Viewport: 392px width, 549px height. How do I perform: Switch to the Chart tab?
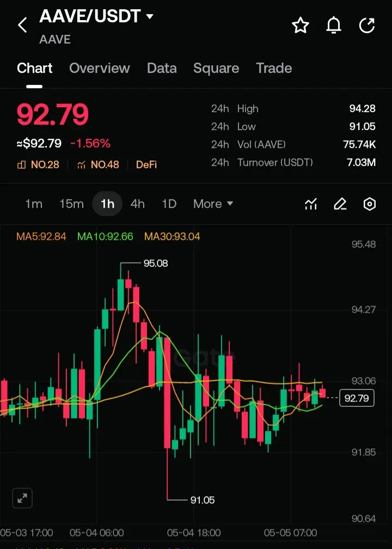click(35, 68)
